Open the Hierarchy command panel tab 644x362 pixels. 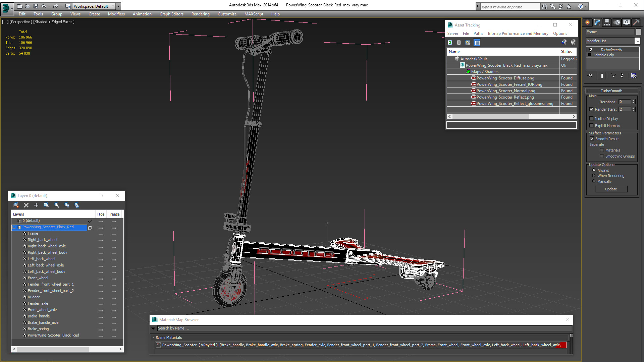point(607,22)
